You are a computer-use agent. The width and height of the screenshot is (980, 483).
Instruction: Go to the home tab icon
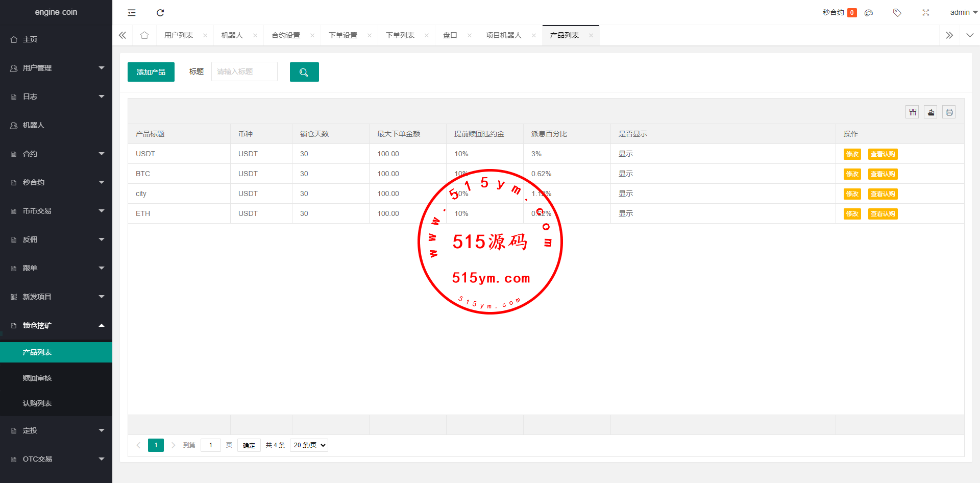144,35
